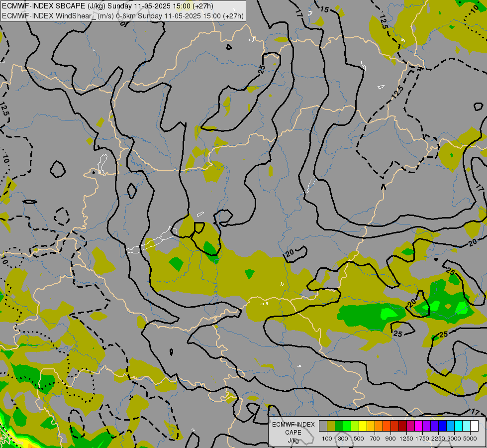Click the 1750 label in the legend

[x=422, y=439]
